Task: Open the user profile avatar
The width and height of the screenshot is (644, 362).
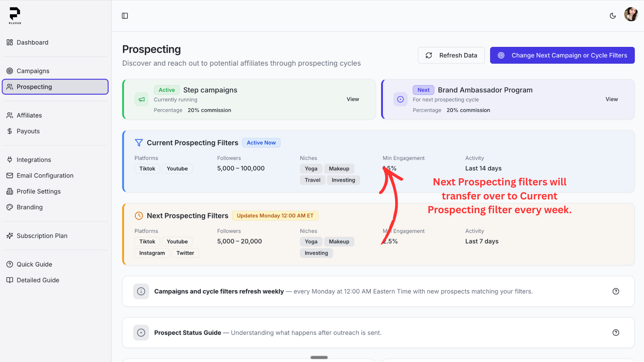Action: tap(631, 14)
